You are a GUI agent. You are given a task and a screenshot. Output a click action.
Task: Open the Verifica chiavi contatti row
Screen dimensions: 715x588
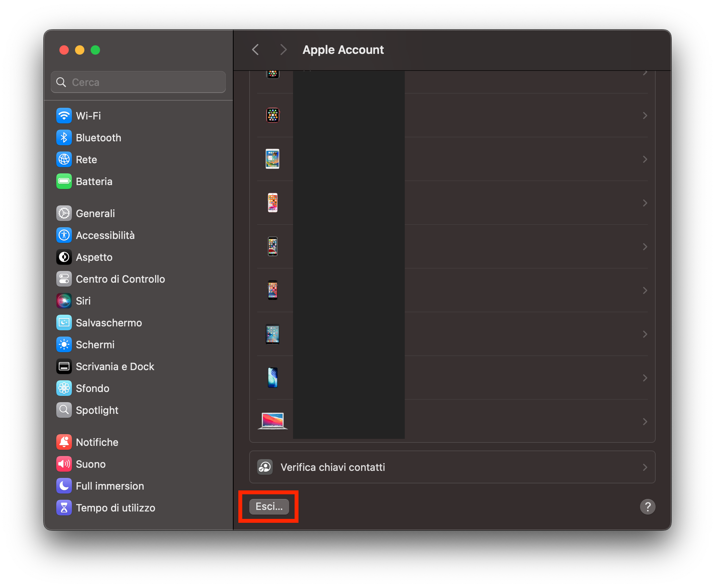click(x=452, y=467)
